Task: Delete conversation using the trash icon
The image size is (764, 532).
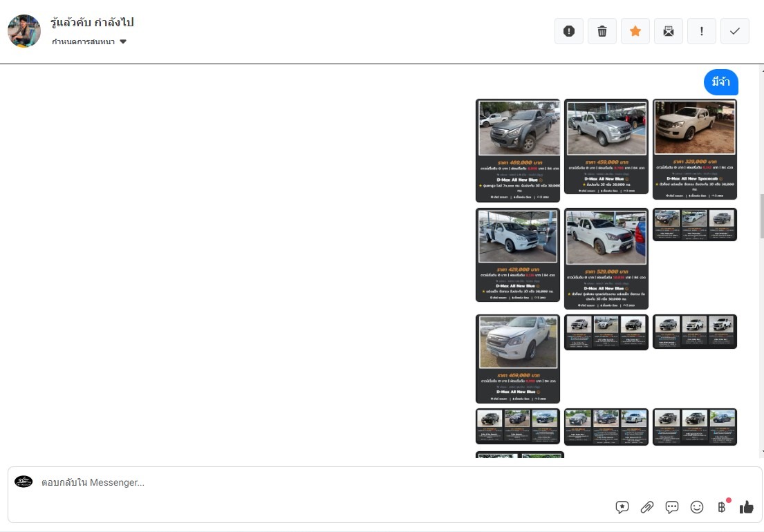Action: click(x=602, y=31)
